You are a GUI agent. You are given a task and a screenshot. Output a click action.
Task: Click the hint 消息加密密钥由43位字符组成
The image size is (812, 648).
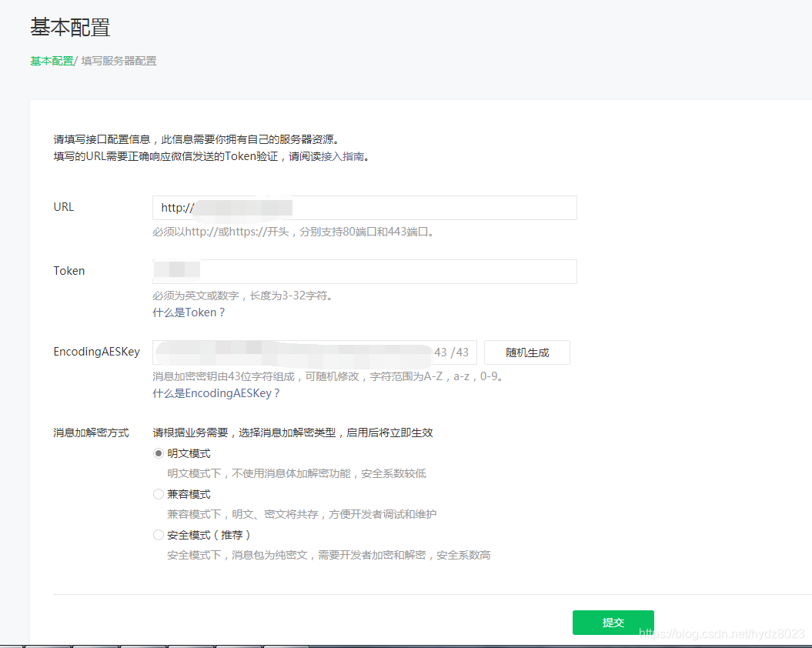click(329, 376)
